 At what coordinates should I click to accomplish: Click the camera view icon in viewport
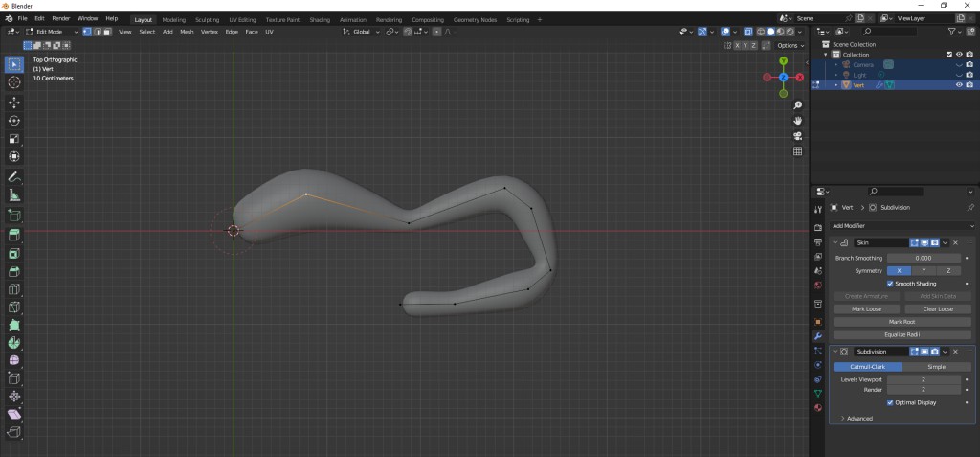[797, 135]
